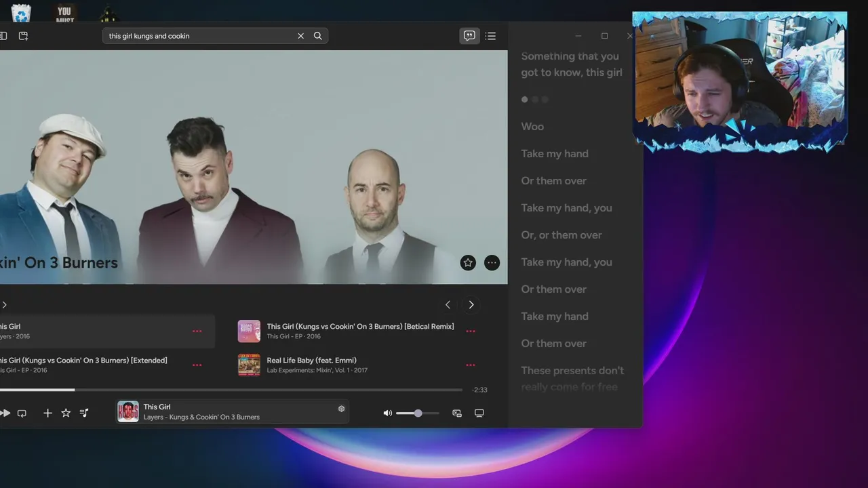868x488 pixels.
Task: Favorite the current song with star
Action: [x=66, y=413]
